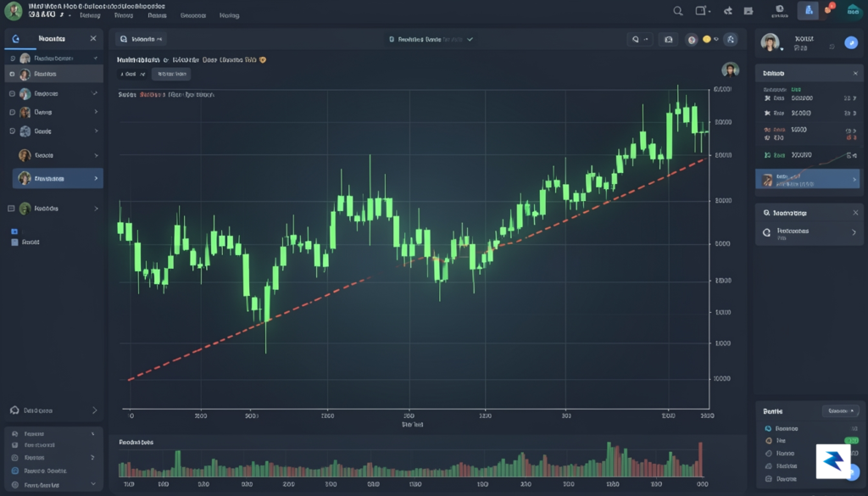Image resolution: width=868 pixels, height=496 pixels.
Task: Toggle the circle marker on the third sidebar row
Action: coord(12,93)
